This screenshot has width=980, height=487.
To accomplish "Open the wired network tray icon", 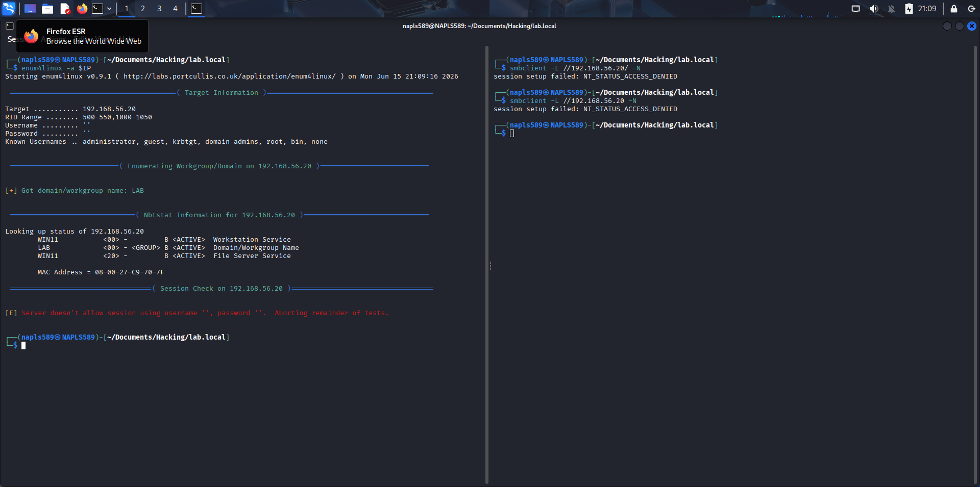I will (x=856, y=9).
